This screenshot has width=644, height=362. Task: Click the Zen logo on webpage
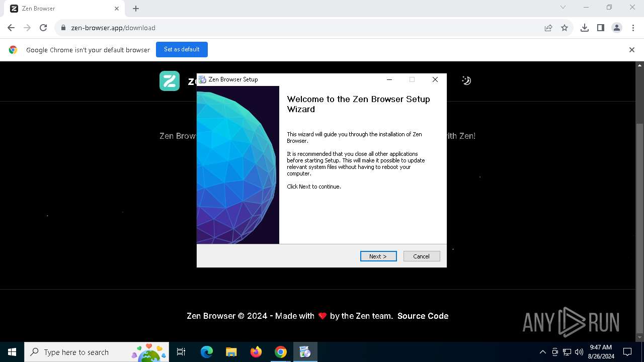pos(170,81)
